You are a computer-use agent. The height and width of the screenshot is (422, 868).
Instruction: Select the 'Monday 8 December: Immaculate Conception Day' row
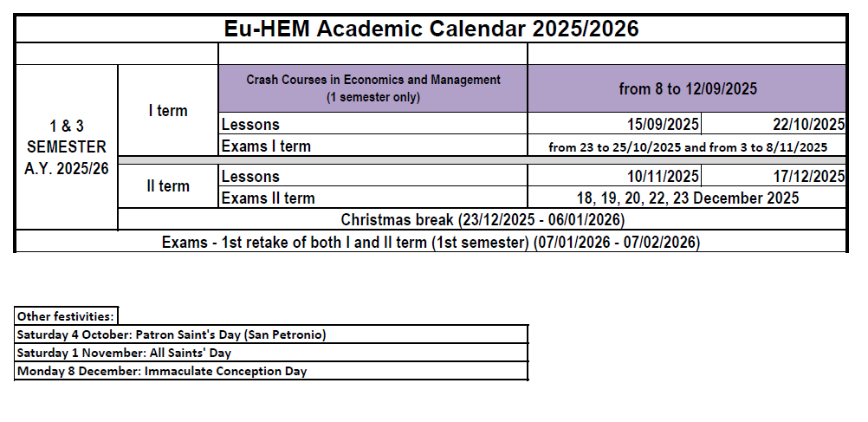[x=271, y=372]
